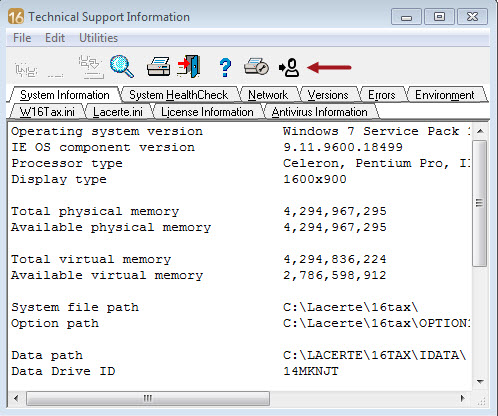Screen dimensions: 498x416
Task: Click available virtual memory value 2,786,598,912
Action: pos(335,275)
